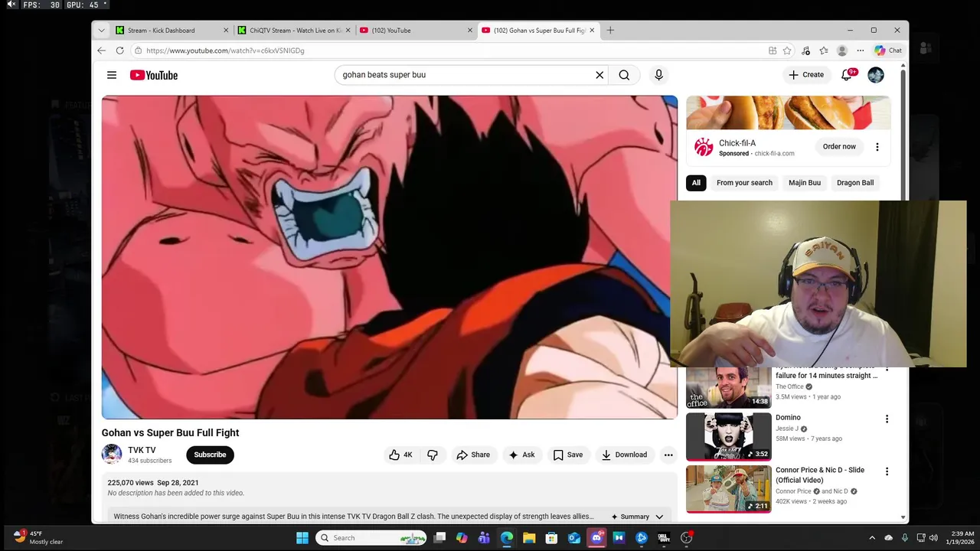The height and width of the screenshot is (551, 980).
Task: Save the video to a playlist
Action: click(x=568, y=455)
